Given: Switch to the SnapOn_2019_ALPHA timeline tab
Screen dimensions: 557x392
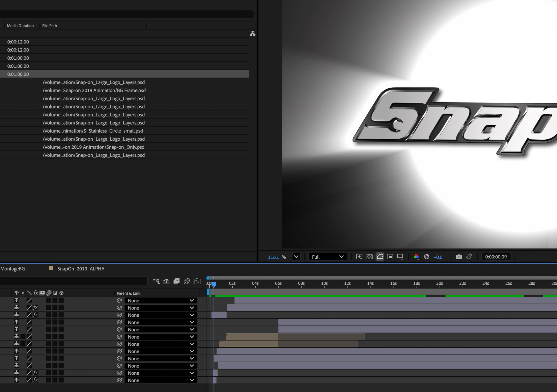Looking at the screenshot, I should pyautogui.click(x=81, y=269).
